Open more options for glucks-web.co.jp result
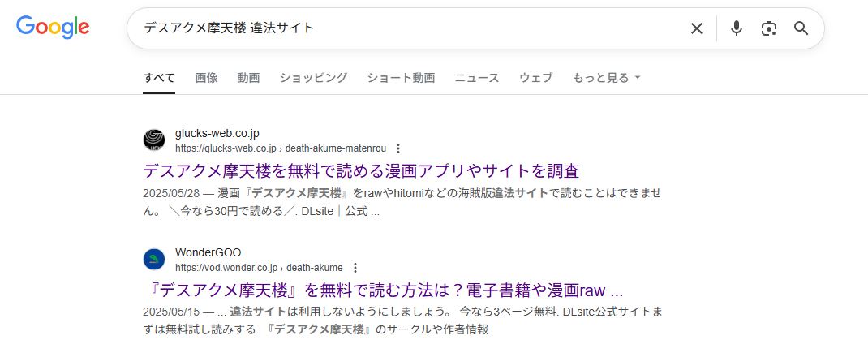 pos(398,148)
